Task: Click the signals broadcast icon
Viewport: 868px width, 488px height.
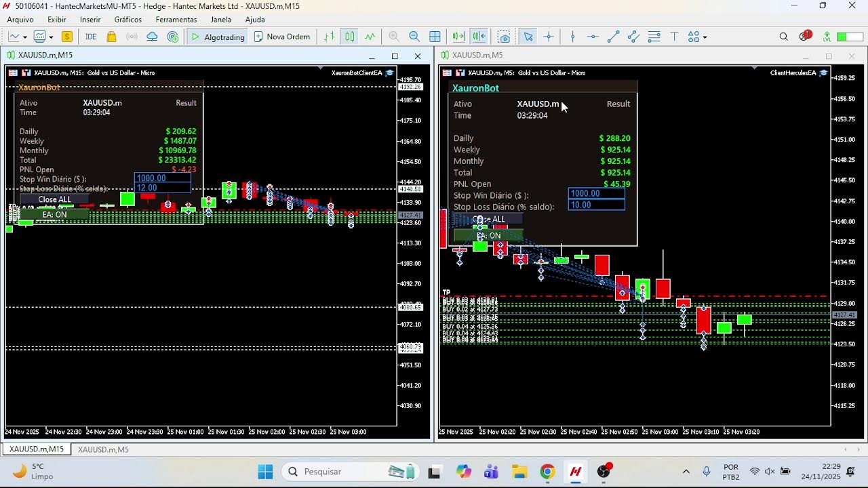Action: coord(132,37)
